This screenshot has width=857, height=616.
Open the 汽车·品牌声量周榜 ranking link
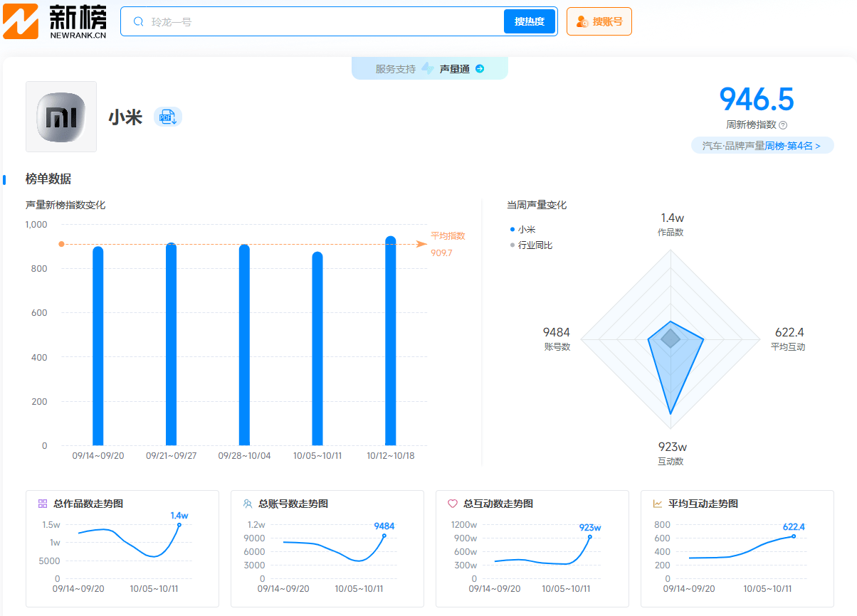coord(762,146)
